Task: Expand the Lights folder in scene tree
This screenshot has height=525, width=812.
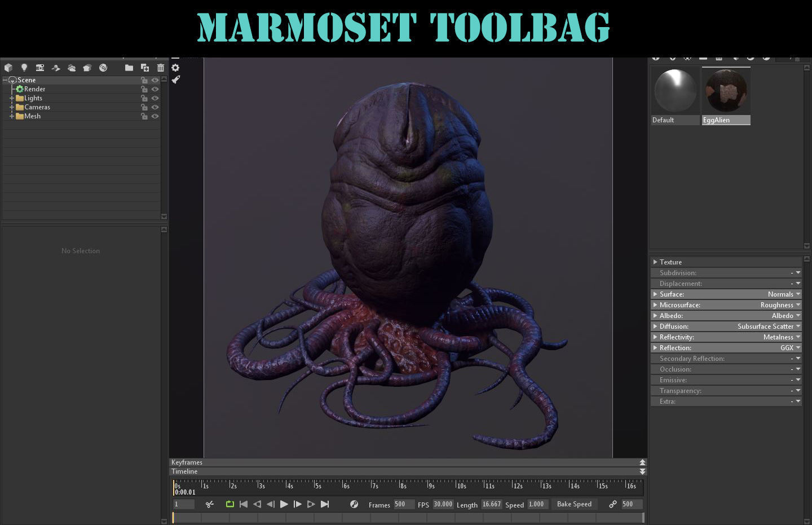Action: pyautogui.click(x=12, y=98)
